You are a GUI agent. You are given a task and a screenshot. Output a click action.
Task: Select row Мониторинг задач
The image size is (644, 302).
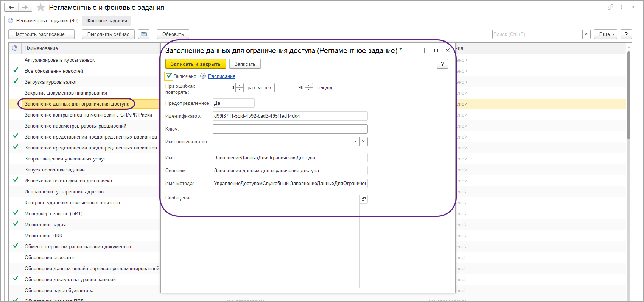[45, 224]
